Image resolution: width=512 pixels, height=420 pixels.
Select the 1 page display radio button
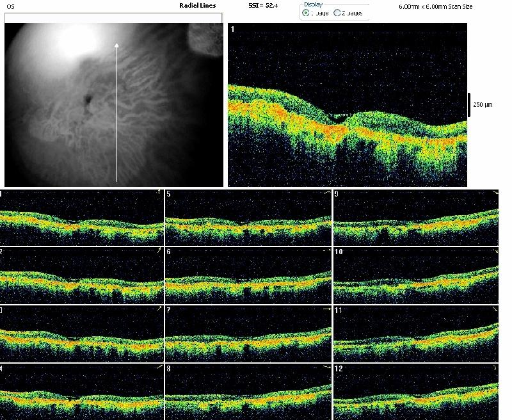pyautogui.click(x=305, y=13)
